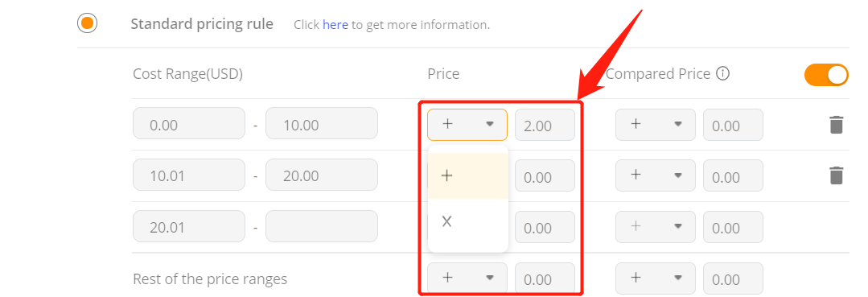The height and width of the screenshot is (297, 868).
Task: Open Rest of the price ranges Price dropdown
Action: (467, 278)
